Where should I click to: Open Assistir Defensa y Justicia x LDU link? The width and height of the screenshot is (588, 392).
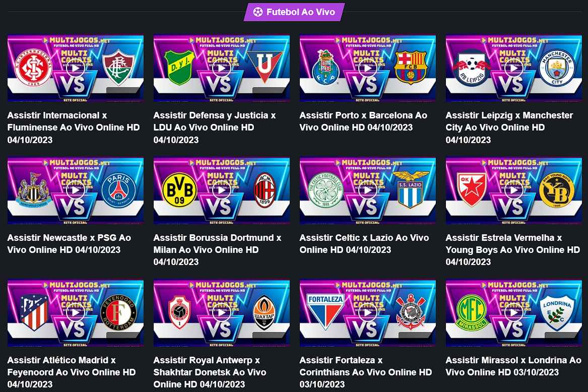click(215, 127)
